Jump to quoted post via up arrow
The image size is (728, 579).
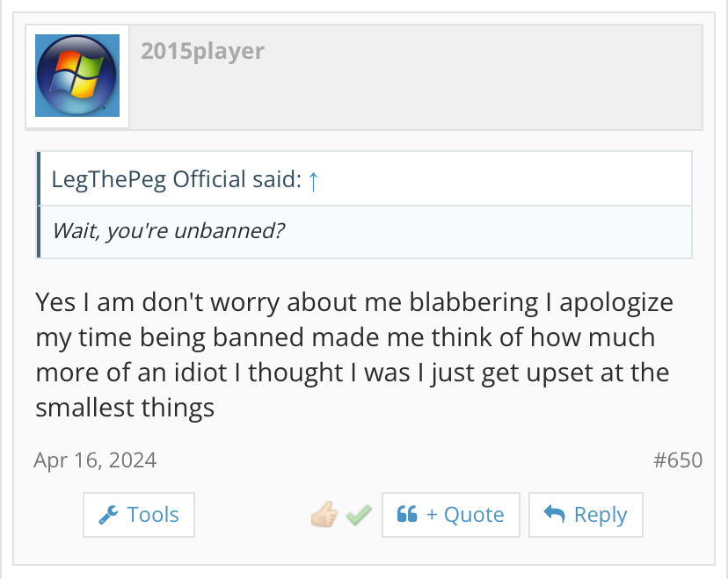(x=313, y=181)
